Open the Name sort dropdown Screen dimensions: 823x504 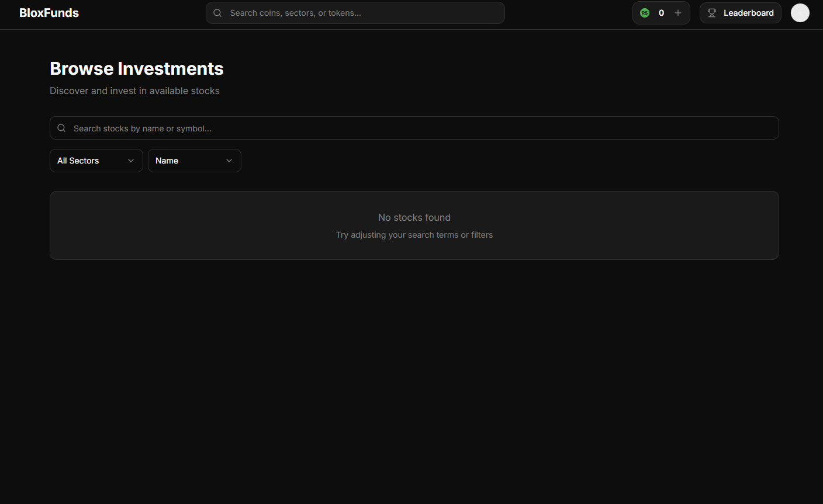187,161
